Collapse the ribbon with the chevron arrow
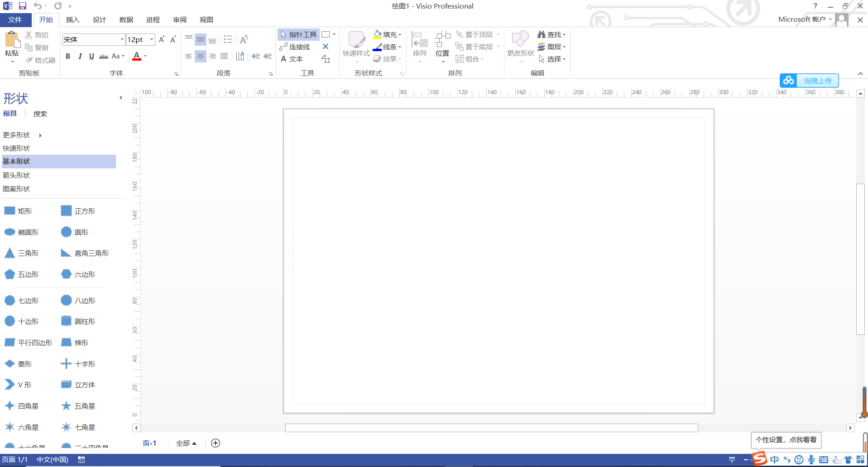 [860, 73]
